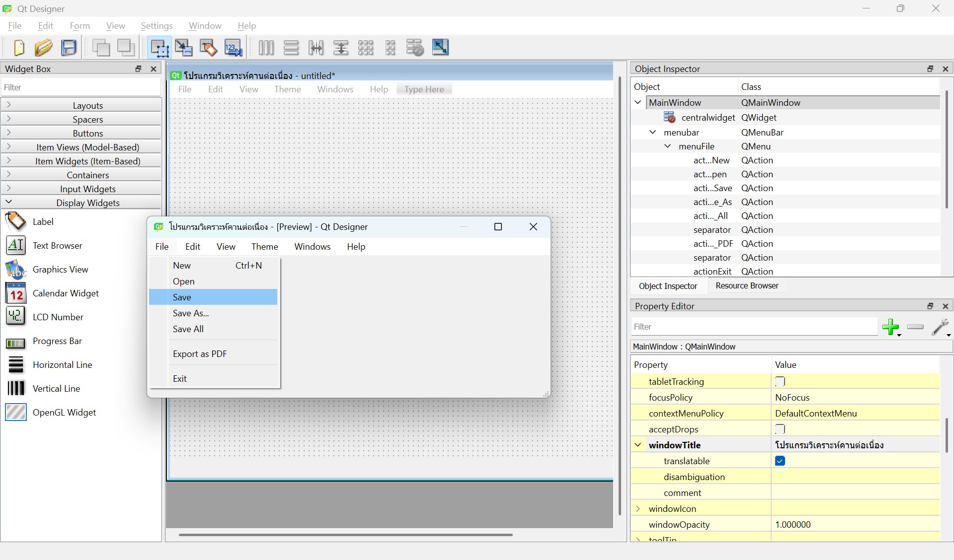Open Qt Designer's Form menu
The width and height of the screenshot is (954, 560).
(79, 26)
